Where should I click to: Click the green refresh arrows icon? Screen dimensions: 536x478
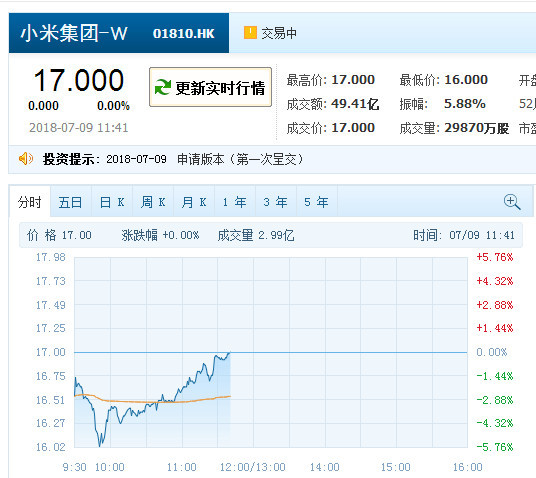[163, 87]
